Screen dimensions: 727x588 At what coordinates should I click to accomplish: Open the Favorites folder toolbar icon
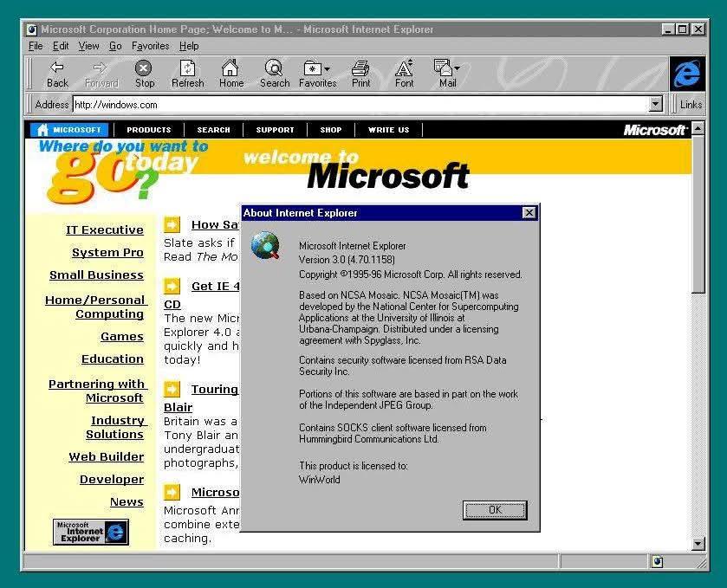click(x=312, y=68)
